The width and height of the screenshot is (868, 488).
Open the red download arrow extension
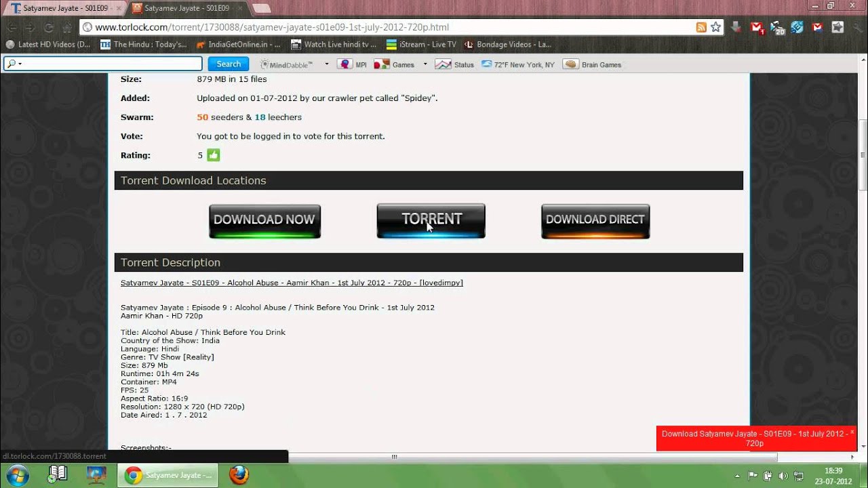point(736,27)
